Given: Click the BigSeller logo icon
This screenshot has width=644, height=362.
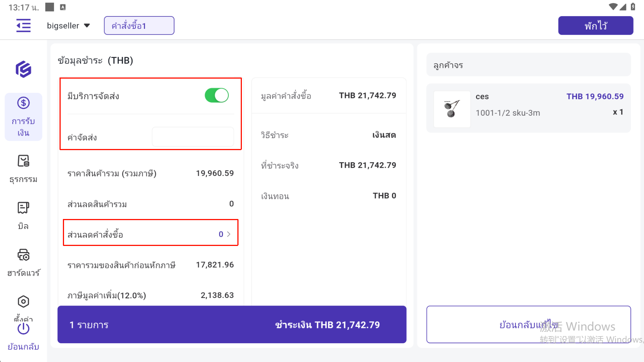Looking at the screenshot, I should [23, 69].
